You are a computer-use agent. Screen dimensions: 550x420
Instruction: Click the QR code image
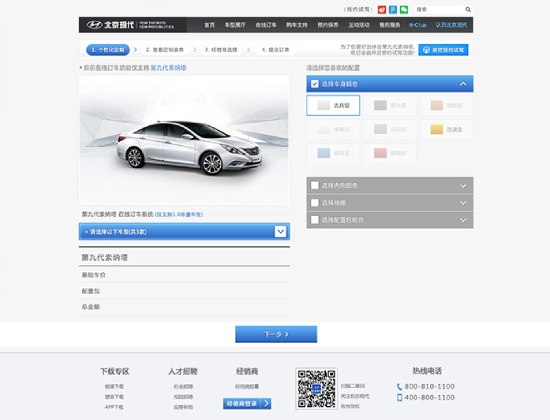[x=316, y=388]
